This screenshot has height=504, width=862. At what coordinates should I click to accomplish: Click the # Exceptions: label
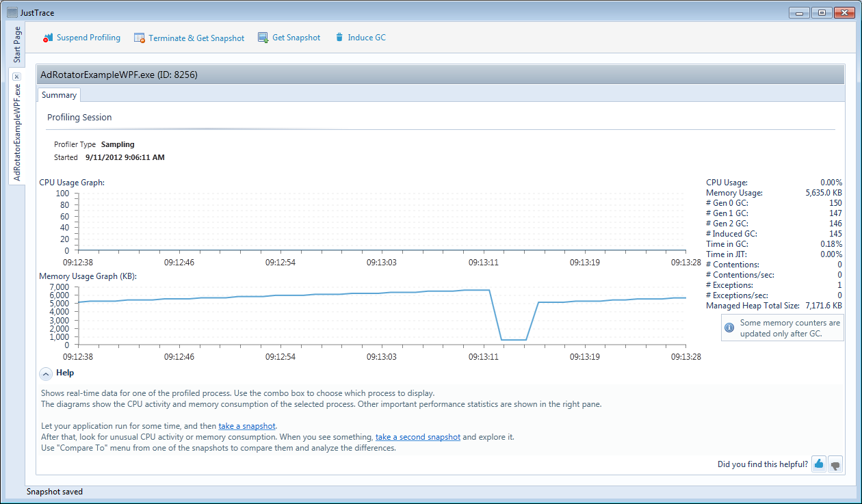[x=729, y=285]
